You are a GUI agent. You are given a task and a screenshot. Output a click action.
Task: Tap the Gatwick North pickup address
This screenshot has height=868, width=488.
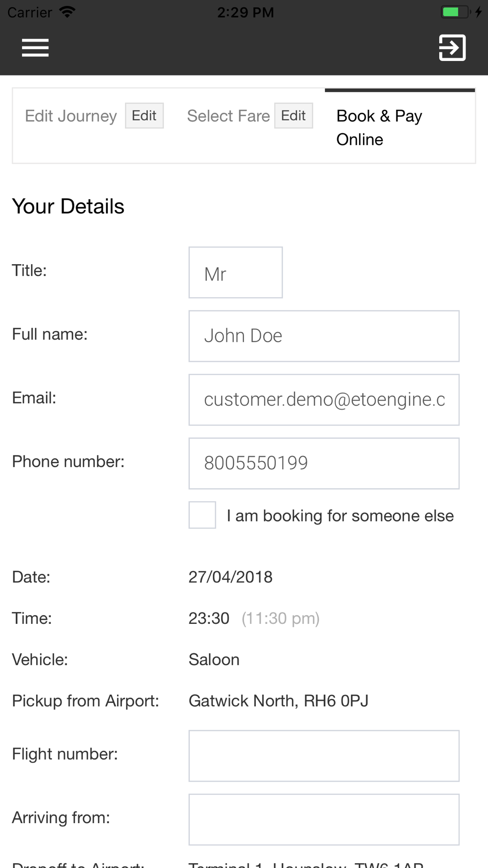(279, 701)
